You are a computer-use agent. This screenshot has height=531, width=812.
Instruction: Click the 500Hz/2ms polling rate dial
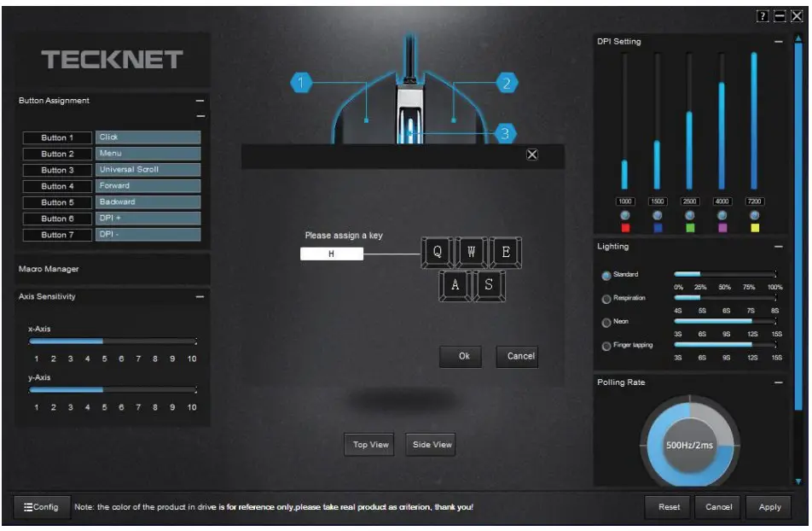(x=689, y=445)
